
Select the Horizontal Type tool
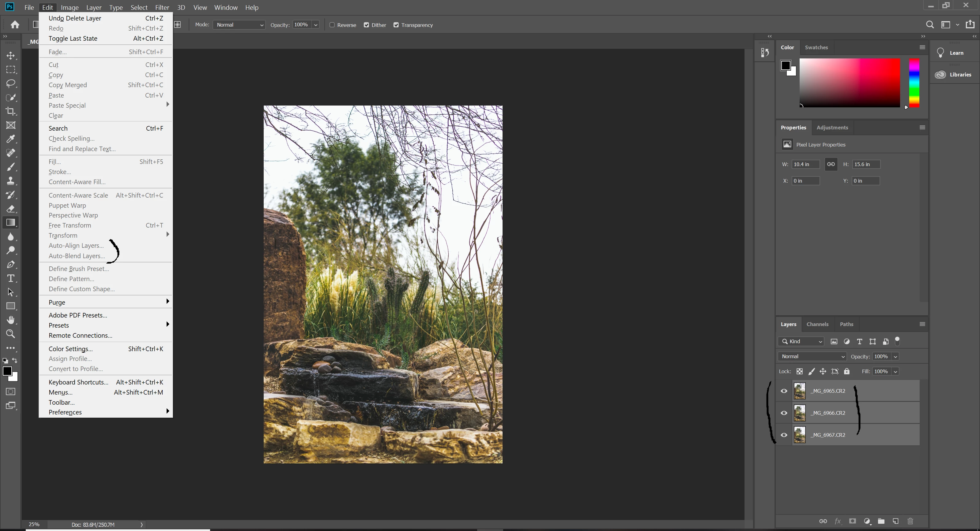pos(11,278)
